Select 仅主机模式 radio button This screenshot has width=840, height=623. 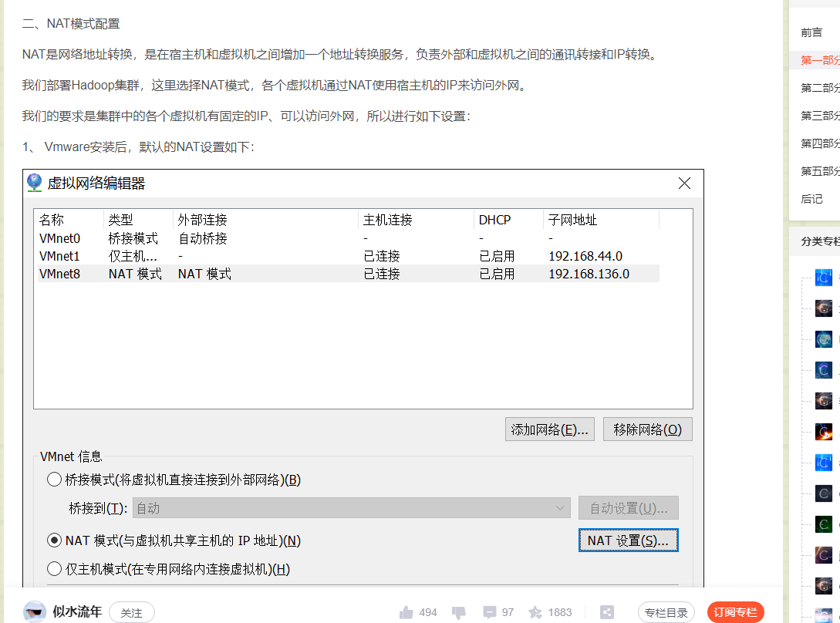click(54, 568)
